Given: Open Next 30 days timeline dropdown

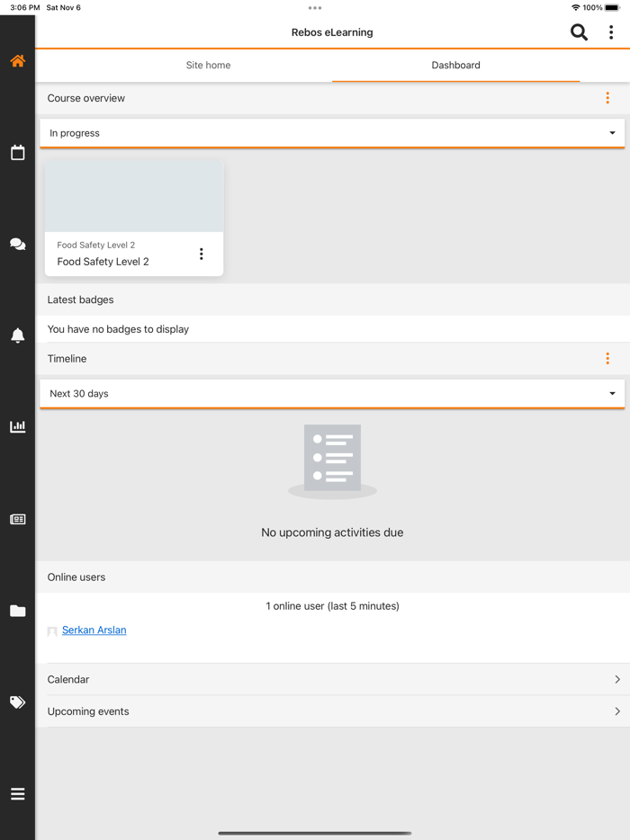Looking at the screenshot, I should point(332,394).
